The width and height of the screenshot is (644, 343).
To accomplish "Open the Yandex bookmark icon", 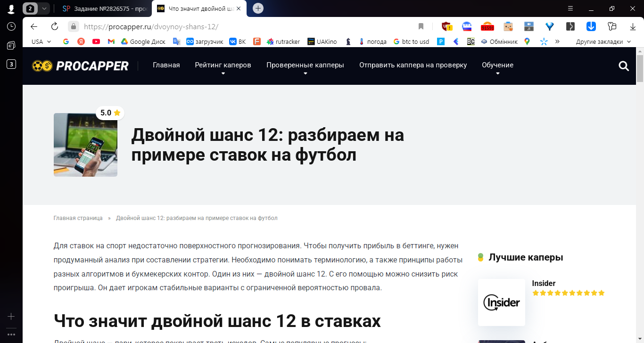I will (81, 41).
